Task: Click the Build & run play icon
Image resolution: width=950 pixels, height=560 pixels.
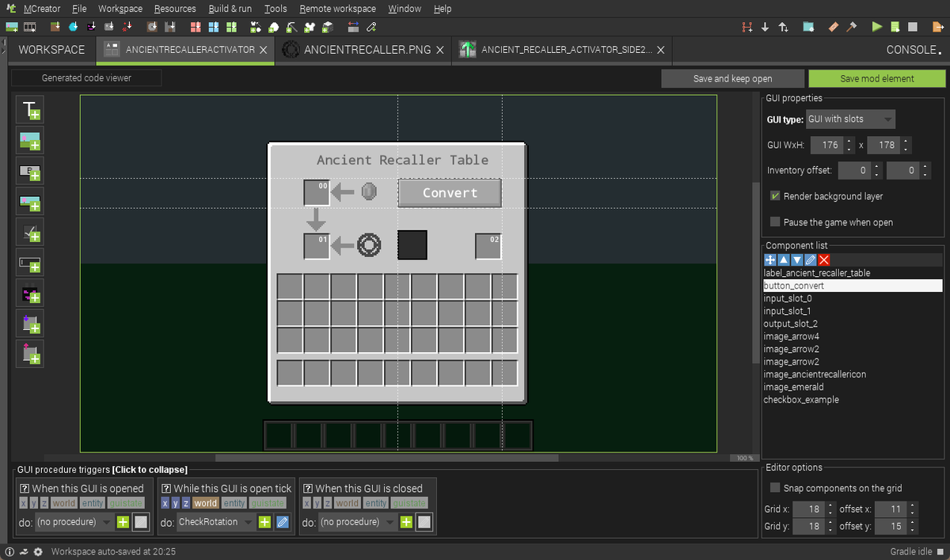Action: click(877, 26)
